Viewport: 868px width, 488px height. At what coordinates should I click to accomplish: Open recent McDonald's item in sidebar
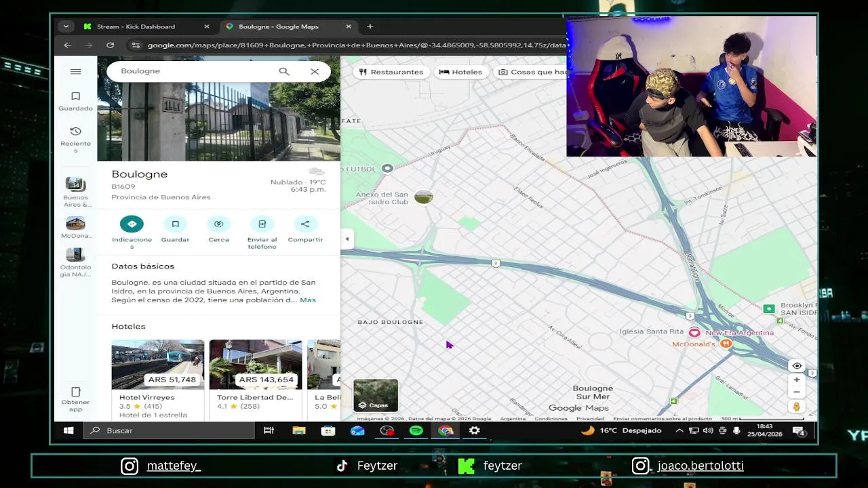point(76,228)
